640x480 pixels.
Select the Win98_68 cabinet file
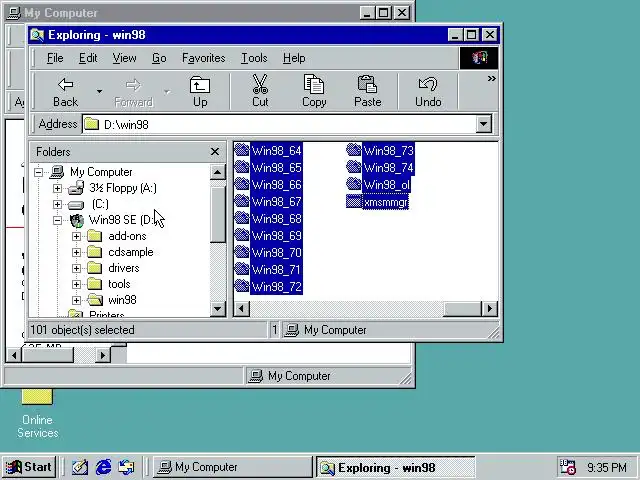tap(269, 219)
